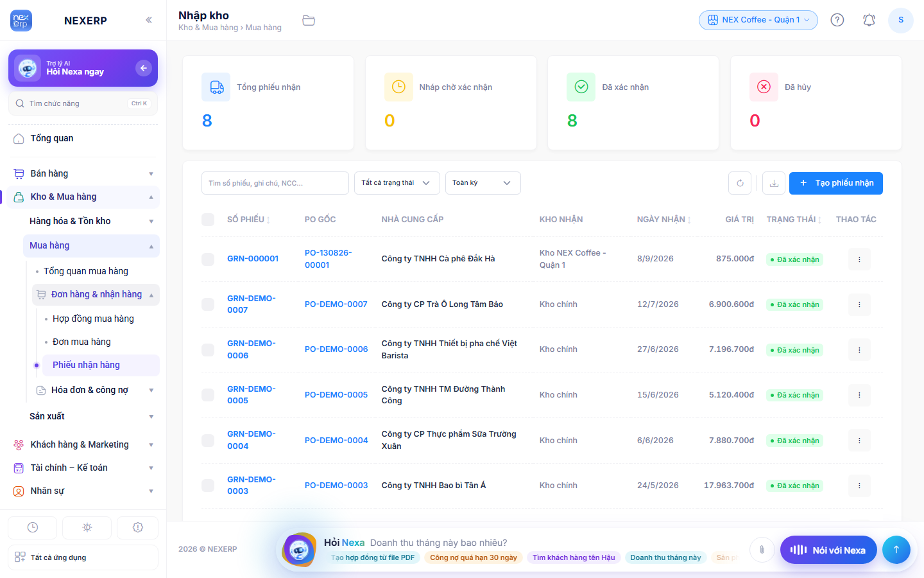Image resolution: width=924 pixels, height=578 pixels.
Task: Open the help question-mark icon
Action: (837, 20)
